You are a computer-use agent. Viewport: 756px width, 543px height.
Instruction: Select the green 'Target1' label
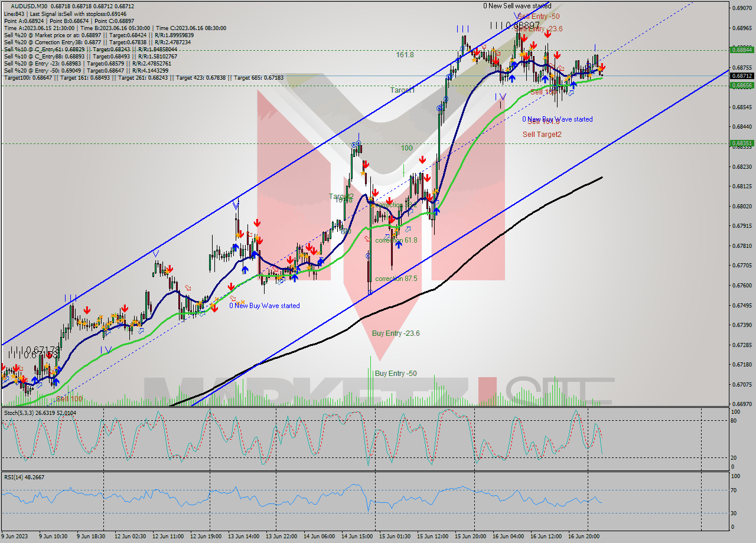tap(402, 90)
